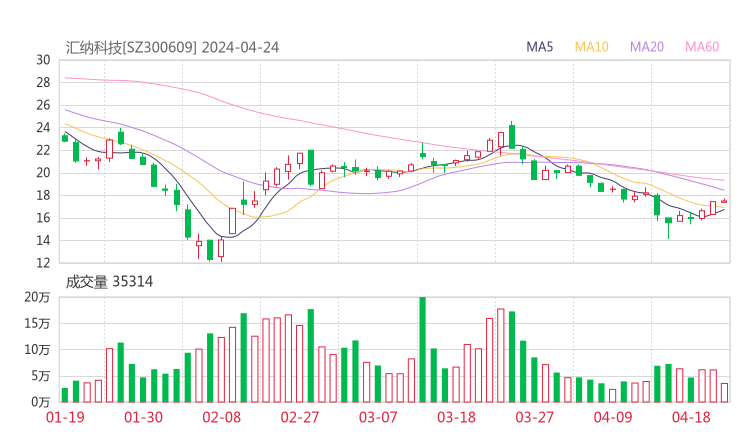Click the price axis value 14
The width and height of the screenshot is (740, 440).
coord(43,240)
